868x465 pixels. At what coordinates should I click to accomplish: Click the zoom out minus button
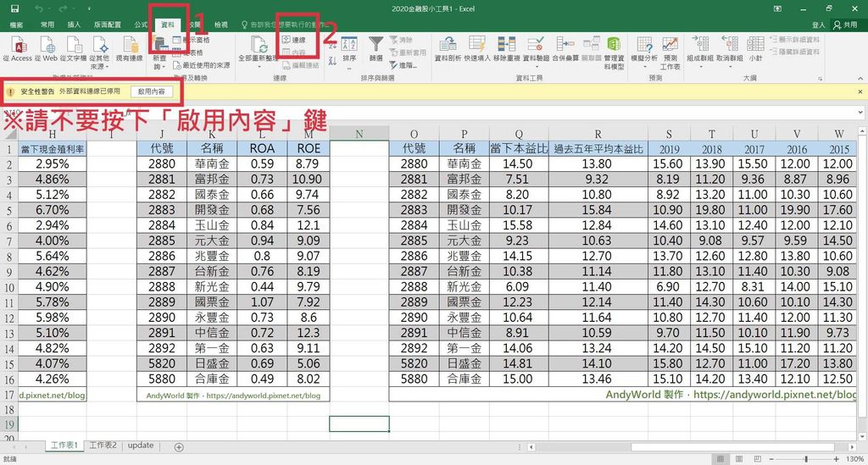point(771,459)
